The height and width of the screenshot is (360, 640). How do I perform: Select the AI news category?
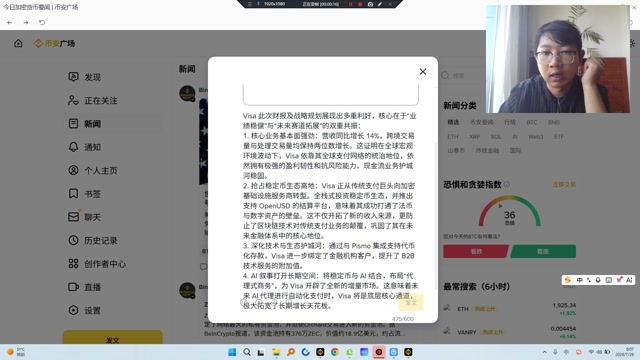coord(515,137)
